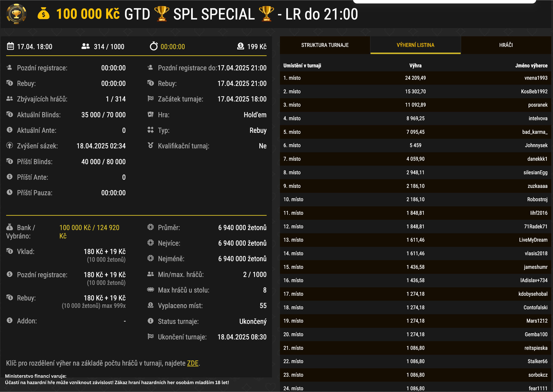Click the card suits icon beside Typ Rebuy
The image size is (553, 392).
tap(151, 130)
